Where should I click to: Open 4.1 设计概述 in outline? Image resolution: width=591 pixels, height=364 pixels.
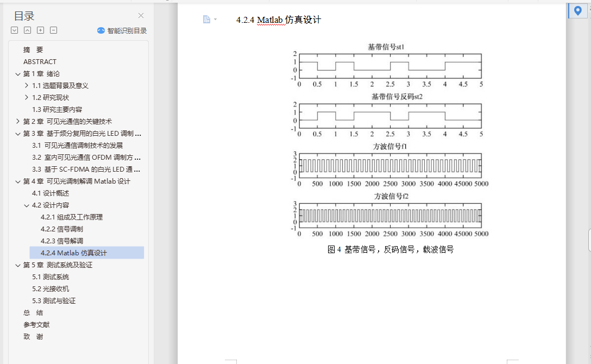(51, 193)
